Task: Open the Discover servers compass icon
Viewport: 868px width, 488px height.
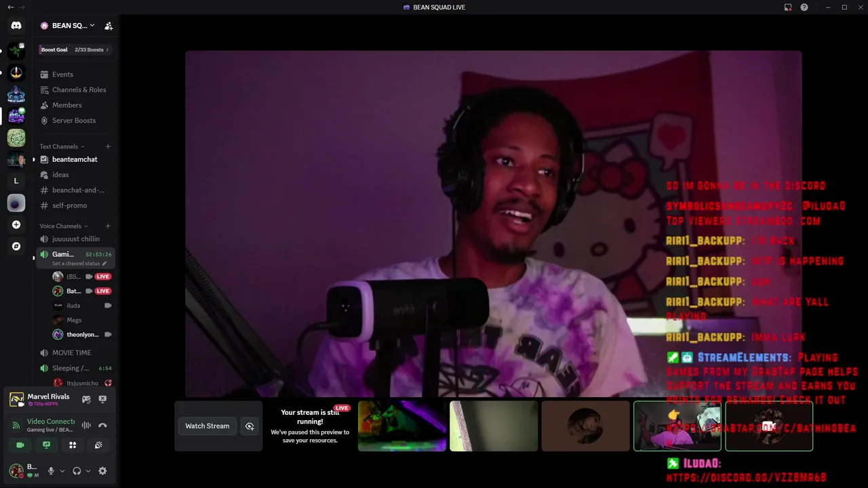Action: coord(16,246)
